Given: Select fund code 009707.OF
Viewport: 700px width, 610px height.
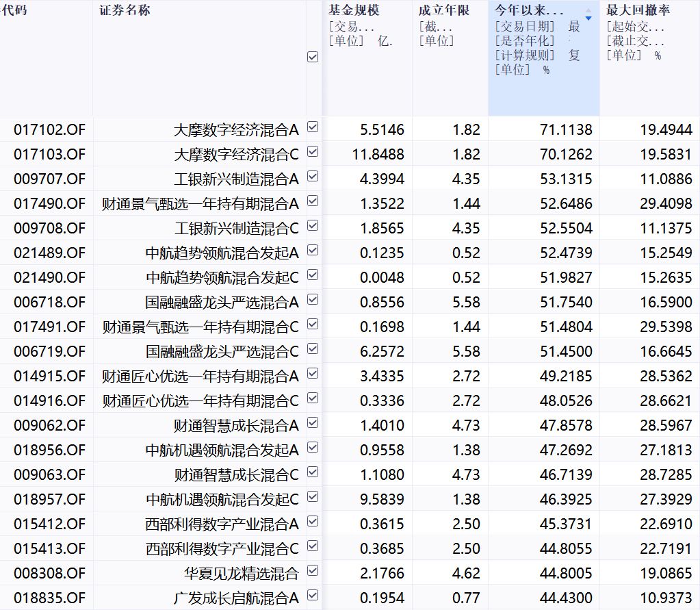Looking at the screenshot, I should pos(49,179).
